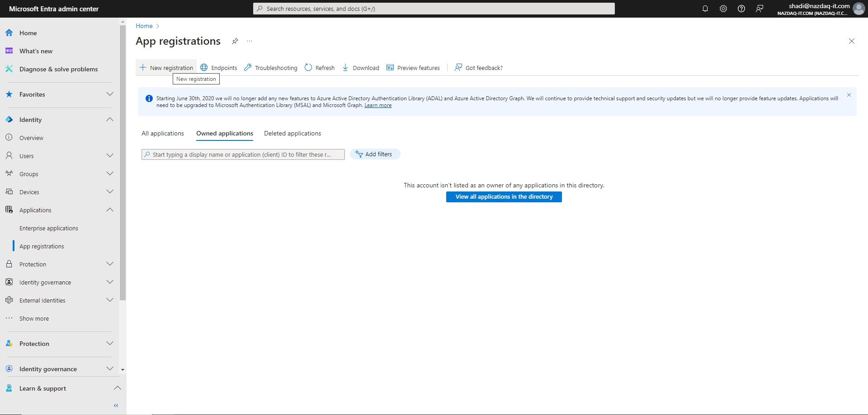Switch to the Deleted applications tab
Viewport: 868px width, 415px height.
(292, 134)
